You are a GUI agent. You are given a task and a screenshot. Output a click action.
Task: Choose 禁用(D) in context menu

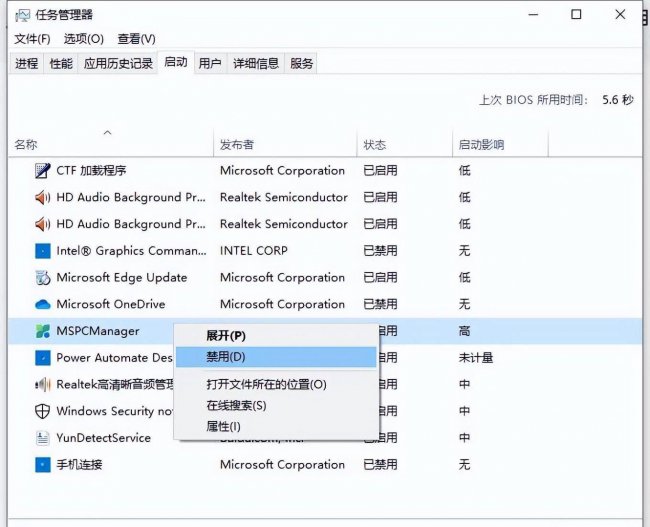[x=276, y=357]
